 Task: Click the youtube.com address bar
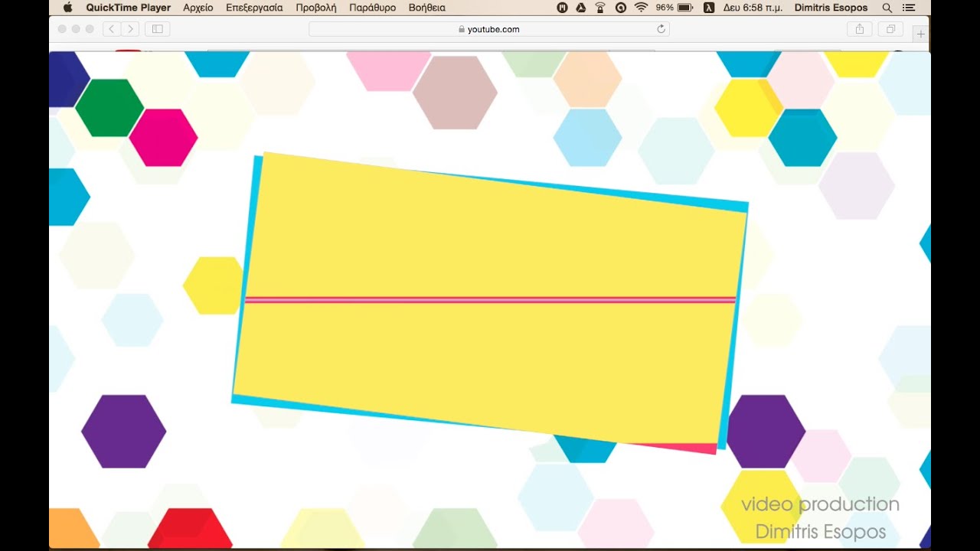point(489,29)
